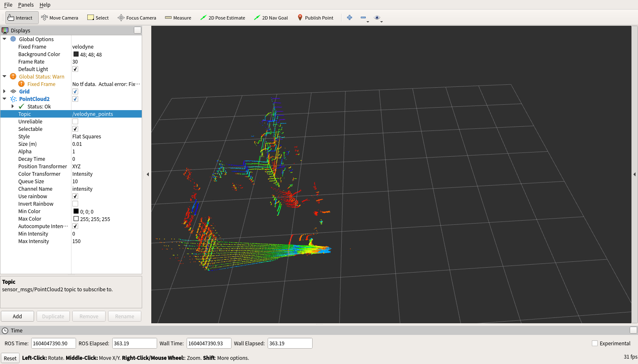Select the Interact tool
Screen dimensions: 638x364
(21, 17)
